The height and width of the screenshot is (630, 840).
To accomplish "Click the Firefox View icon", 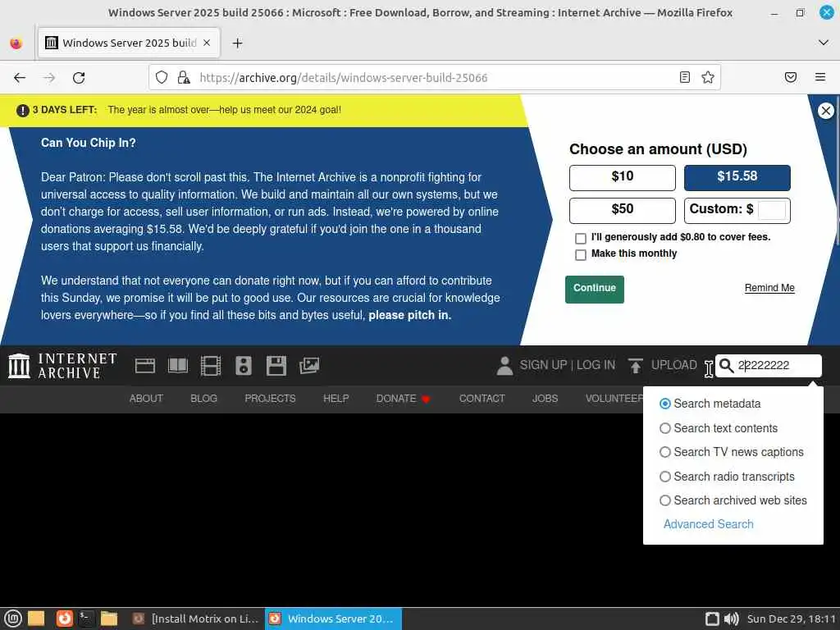I will [x=16, y=43].
